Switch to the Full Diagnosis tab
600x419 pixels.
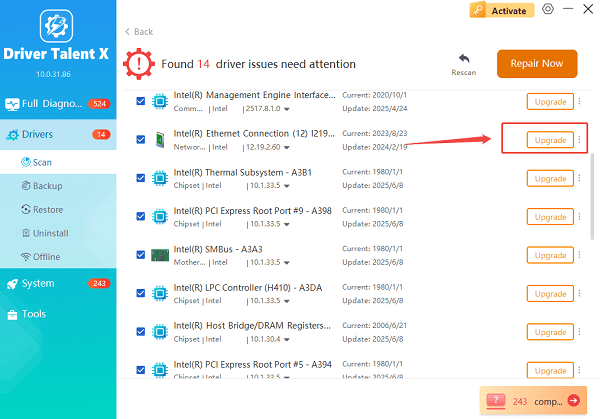[58, 103]
